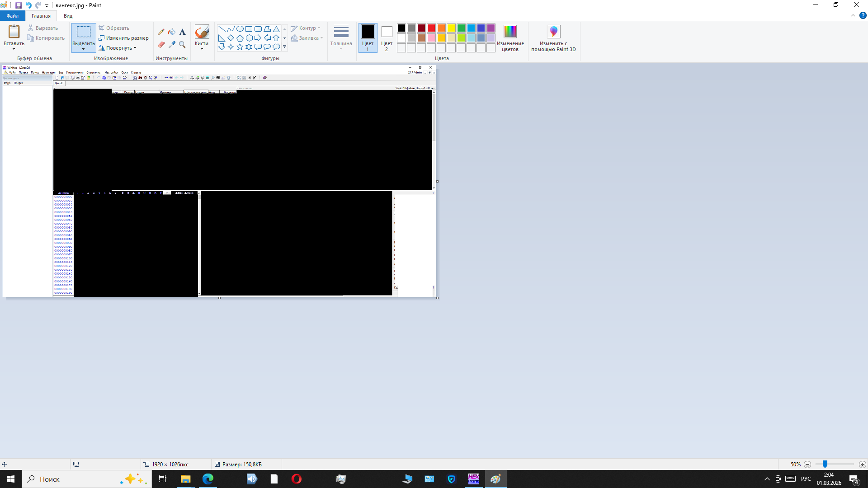Viewport: 868px width, 488px height.
Task: Switch to the Вид ribbon tab
Action: pyautogui.click(x=68, y=16)
